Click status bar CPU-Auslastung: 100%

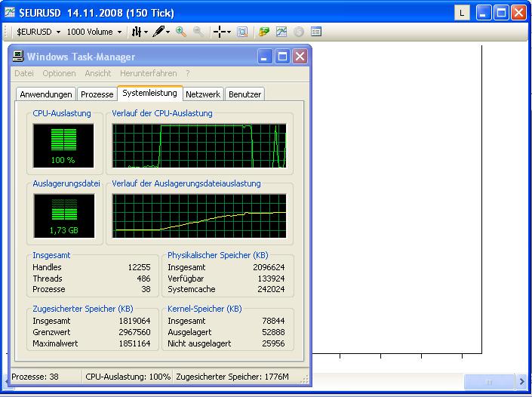128,377
